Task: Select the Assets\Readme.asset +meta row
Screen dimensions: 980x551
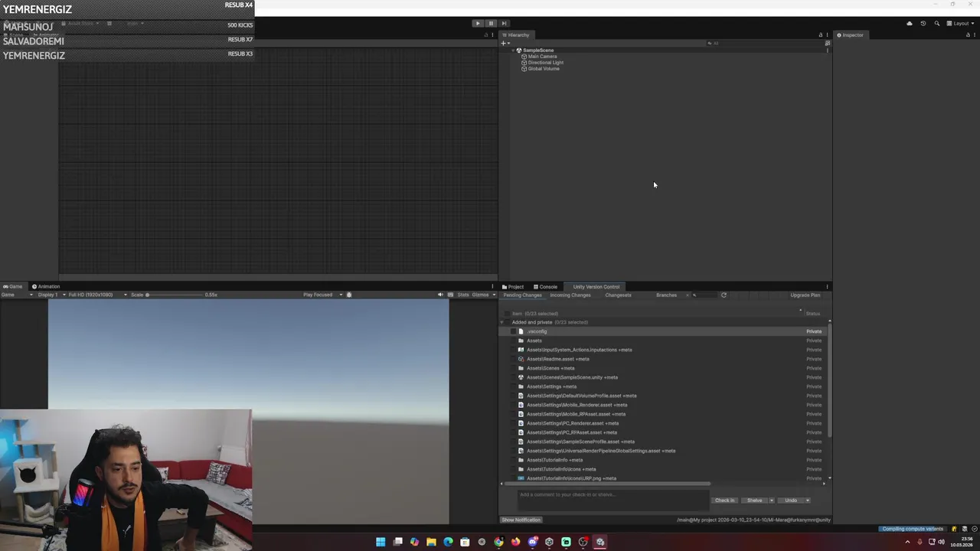Action: (663, 359)
